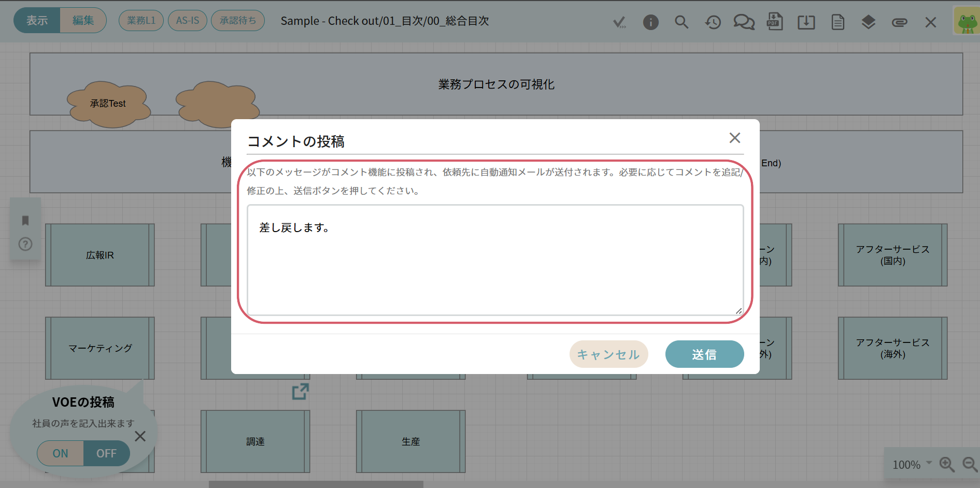
Task: Click the paperclip attachment icon
Action: pyautogui.click(x=899, y=22)
